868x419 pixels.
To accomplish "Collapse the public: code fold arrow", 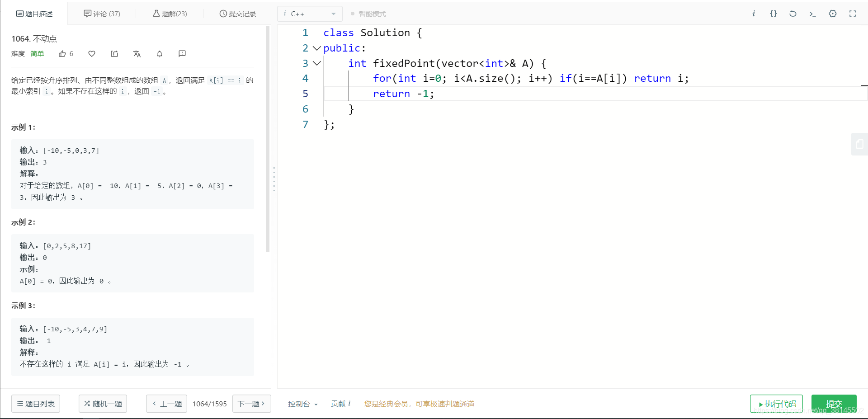I will pos(317,48).
